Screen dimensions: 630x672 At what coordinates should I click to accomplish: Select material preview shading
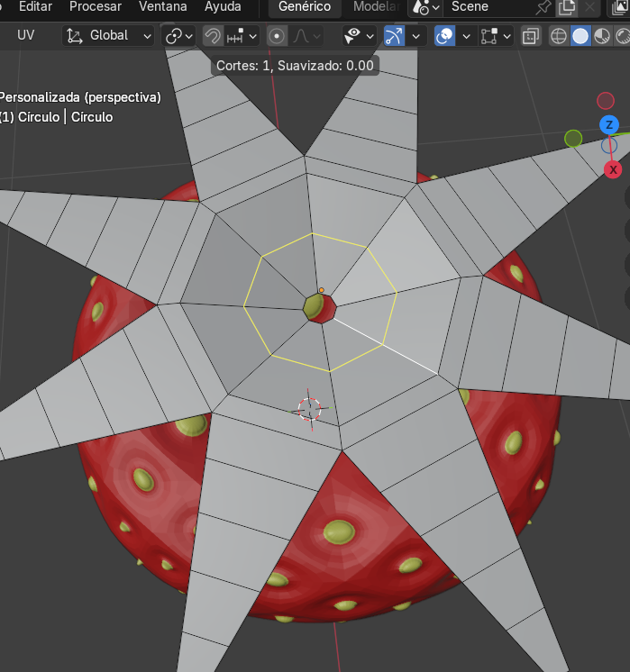(602, 36)
